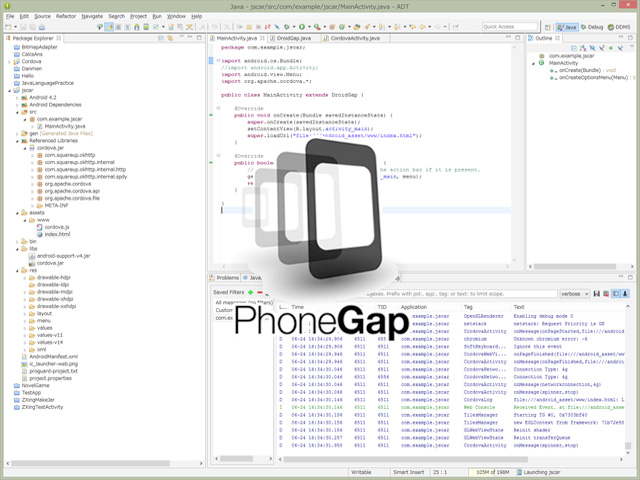The width and height of the screenshot is (640, 480).
Task: Focus the Quick Access search field
Action: [x=509, y=27]
